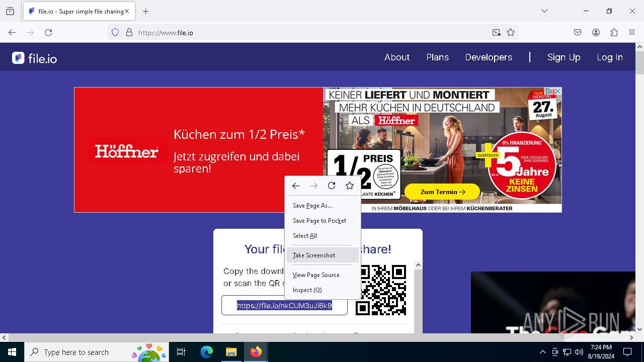Context menu reload icon

tap(332, 186)
